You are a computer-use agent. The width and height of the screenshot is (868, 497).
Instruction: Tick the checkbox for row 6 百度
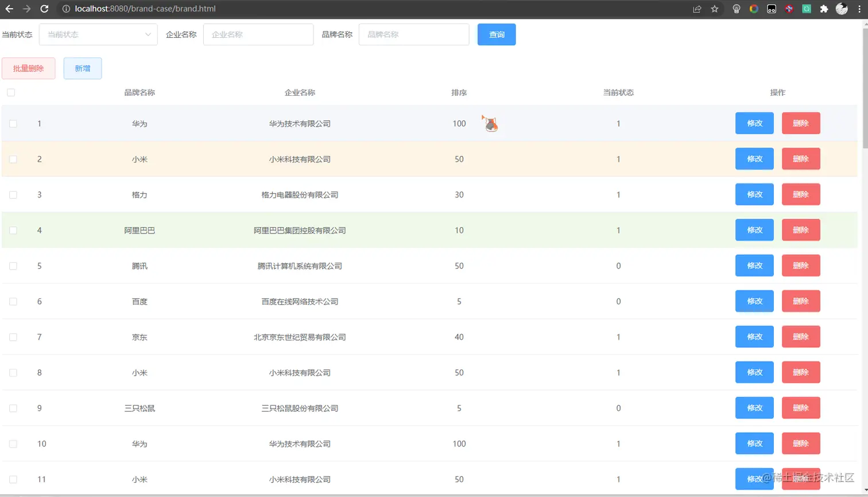pyautogui.click(x=13, y=301)
